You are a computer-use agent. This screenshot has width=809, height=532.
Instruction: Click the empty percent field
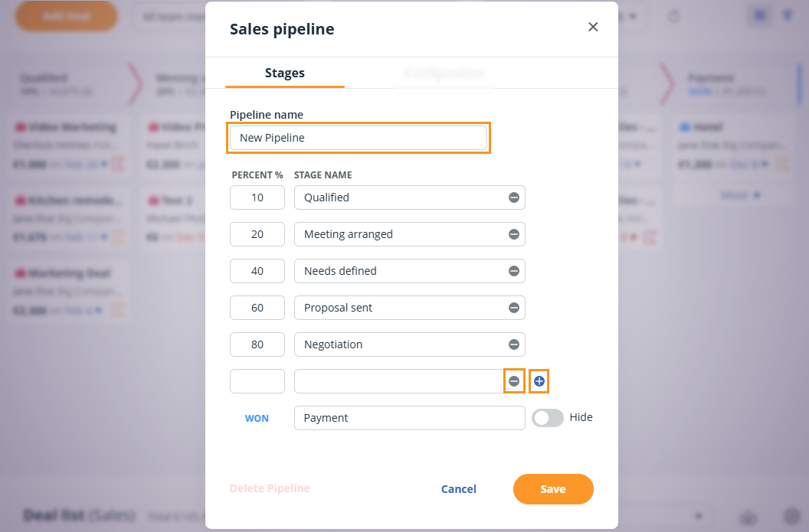257,380
